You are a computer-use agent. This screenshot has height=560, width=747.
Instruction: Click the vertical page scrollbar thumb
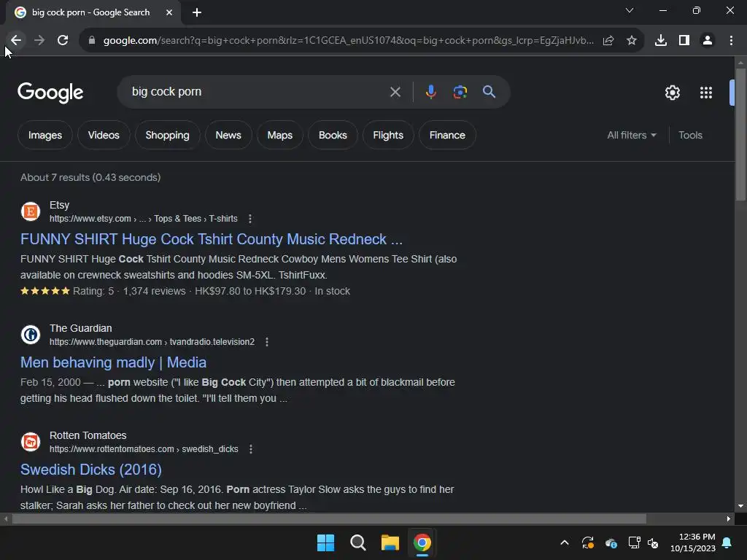pos(740,134)
